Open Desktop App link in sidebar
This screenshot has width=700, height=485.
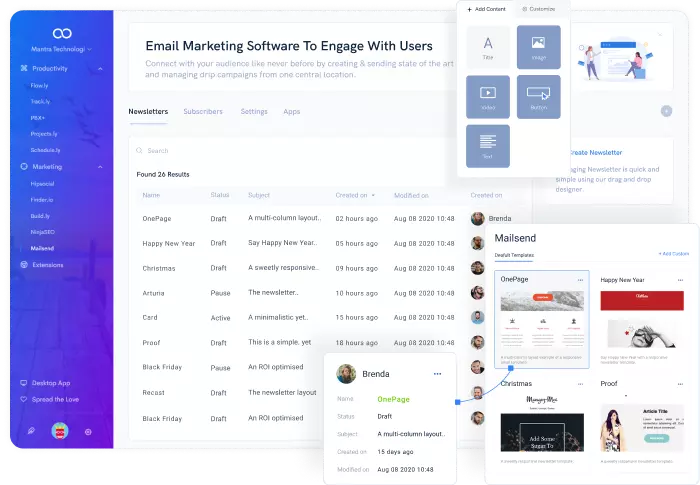click(53, 383)
